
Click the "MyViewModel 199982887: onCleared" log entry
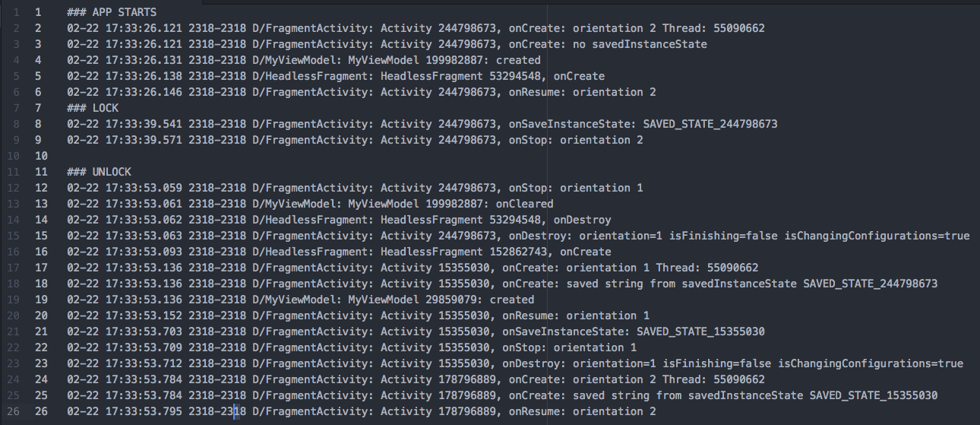tap(450, 204)
